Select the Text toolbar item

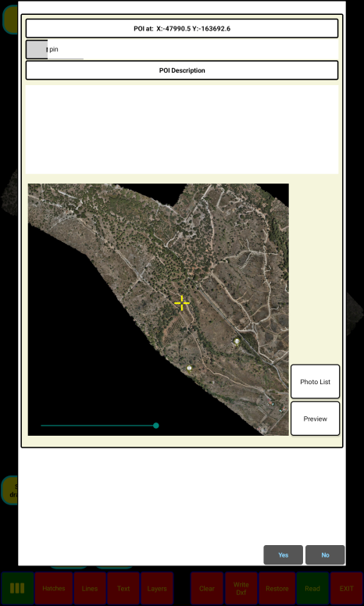pos(123,588)
